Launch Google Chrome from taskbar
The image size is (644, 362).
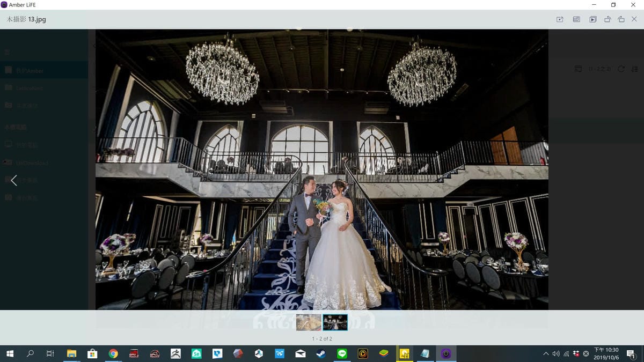pos(113,353)
